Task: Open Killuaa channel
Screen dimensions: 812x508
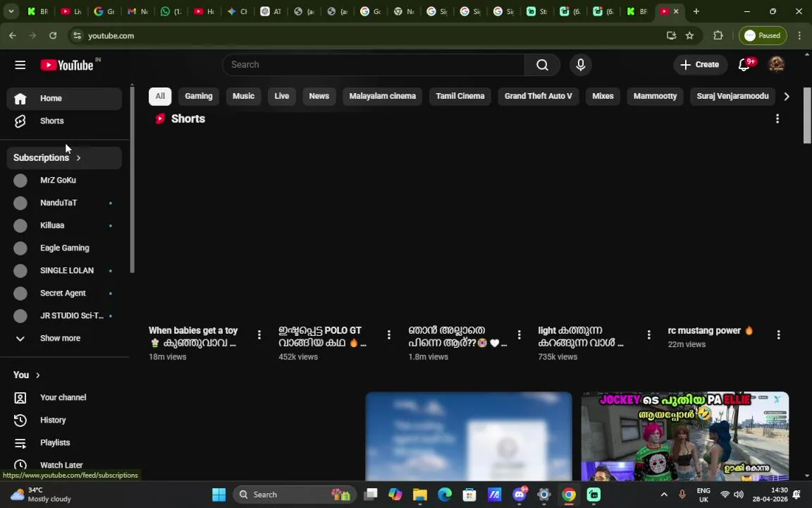Action: pos(64,226)
